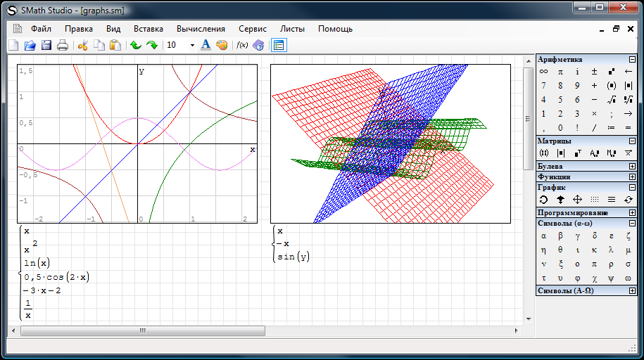Insert the imaginary unit i
This screenshot has width=644, height=360.
[x=577, y=72]
